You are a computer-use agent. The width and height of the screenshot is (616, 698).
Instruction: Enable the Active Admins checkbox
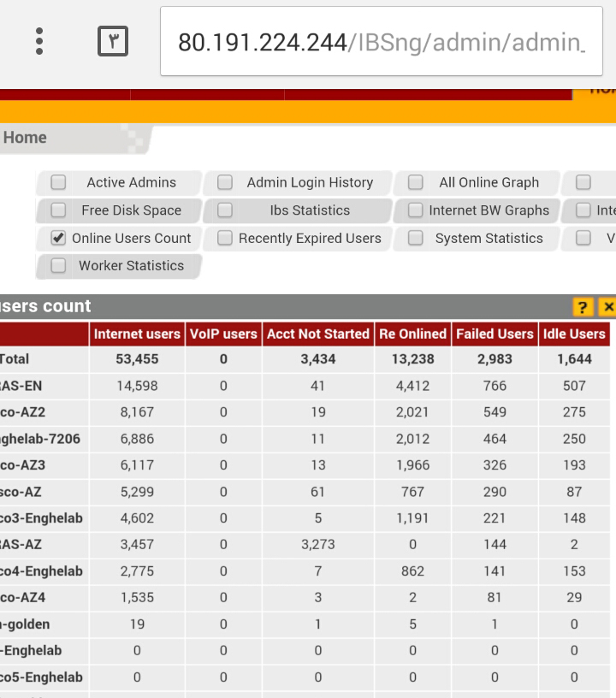[x=58, y=182]
